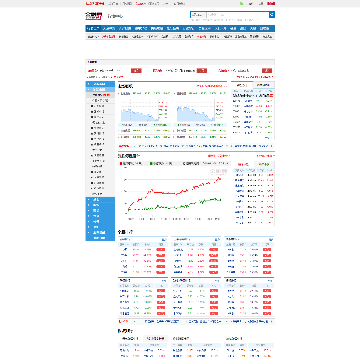Click red button at top bar's right end
Image resolution: width=360 pixels, height=360 pixels.
[x=271, y=4]
